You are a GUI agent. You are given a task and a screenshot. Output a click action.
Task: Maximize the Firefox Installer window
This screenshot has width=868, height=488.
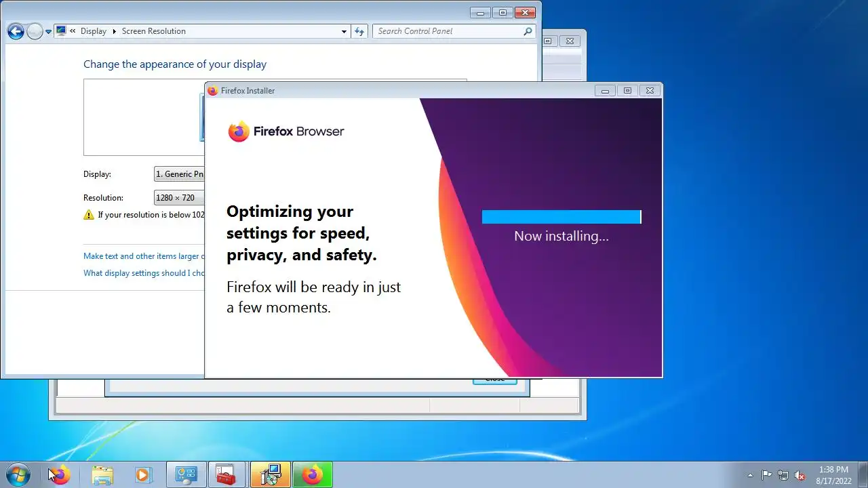pos(627,91)
